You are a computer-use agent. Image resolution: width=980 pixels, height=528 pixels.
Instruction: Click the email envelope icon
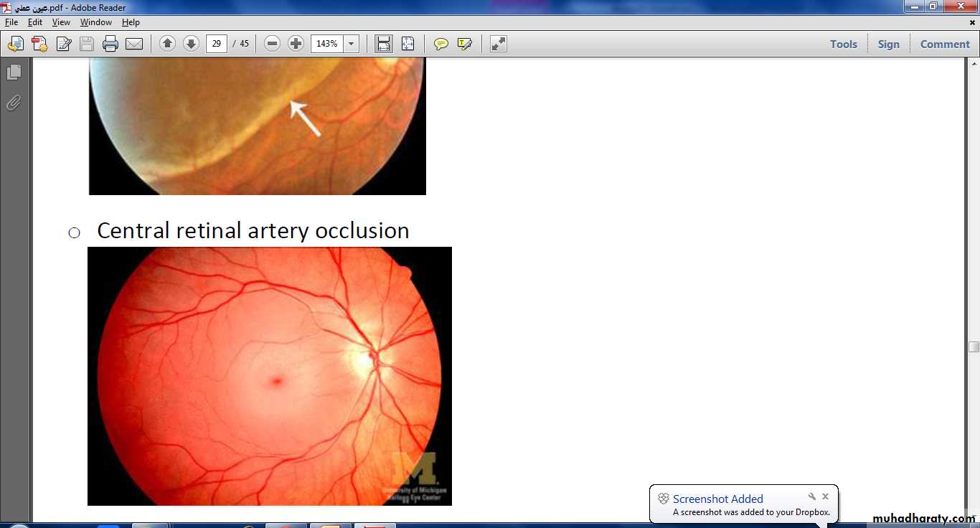tap(134, 44)
